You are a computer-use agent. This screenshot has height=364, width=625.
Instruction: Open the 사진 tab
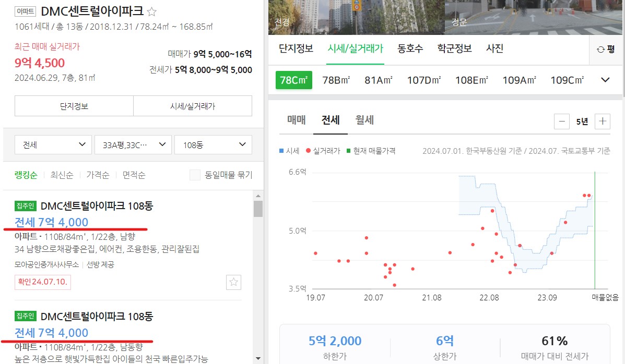[x=494, y=48]
